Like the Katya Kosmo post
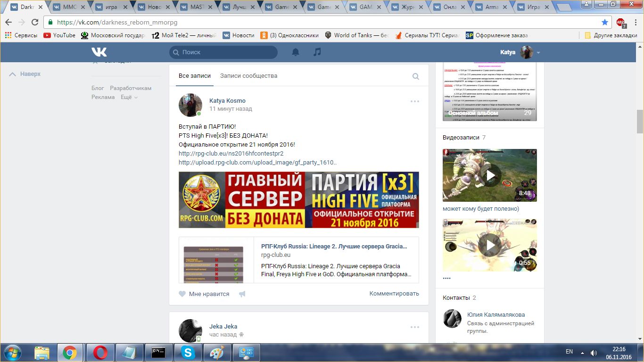Image resolution: width=644 pixels, height=362 pixels. pos(204,294)
